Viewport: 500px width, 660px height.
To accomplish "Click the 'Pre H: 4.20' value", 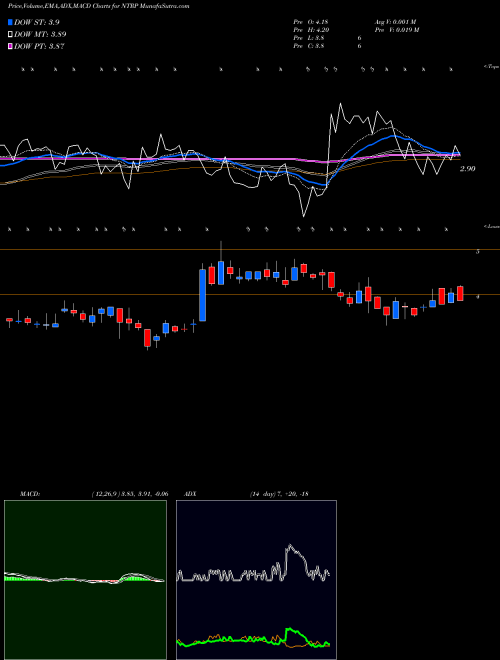I will [x=311, y=30].
